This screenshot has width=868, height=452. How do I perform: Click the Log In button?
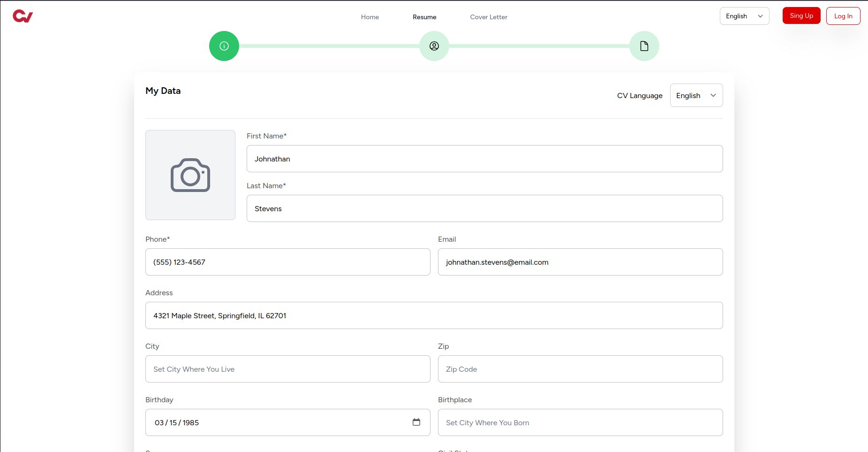point(843,16)
